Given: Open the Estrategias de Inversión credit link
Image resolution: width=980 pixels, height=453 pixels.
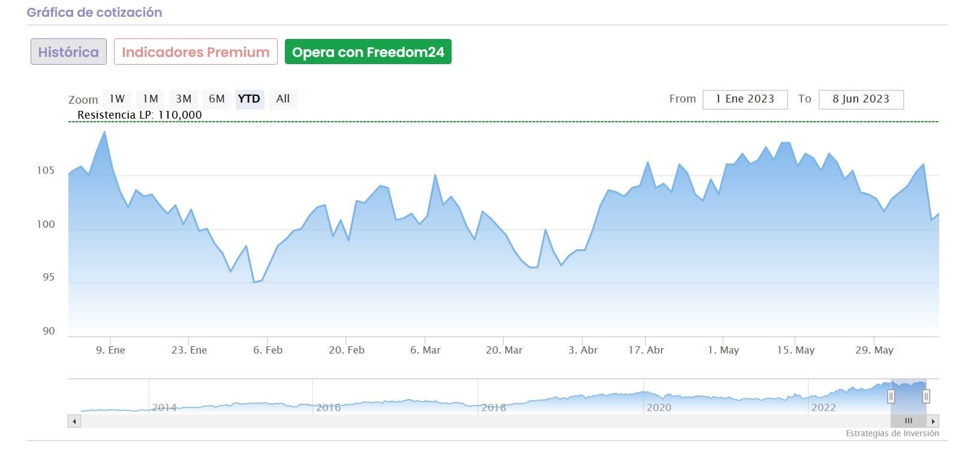Looking at the screenshot, I should pyautogui.click(x=892, y=433).
